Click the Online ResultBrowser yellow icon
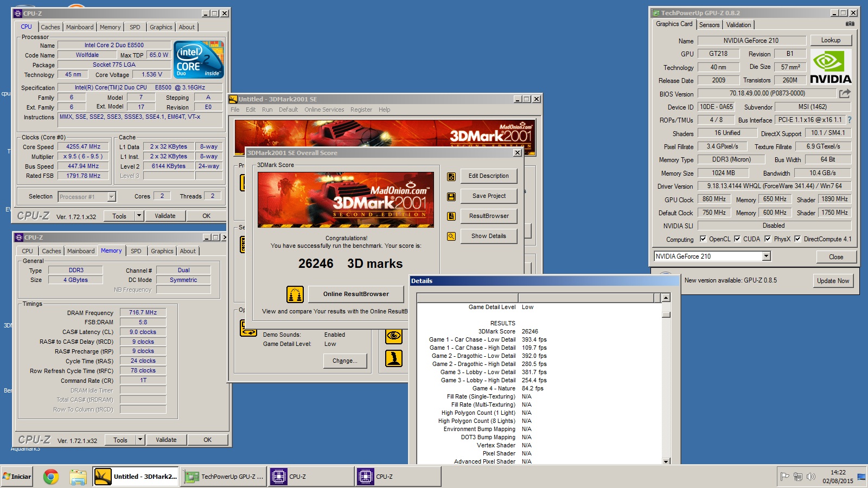The image size is (868, 488). tap(295, 294)
